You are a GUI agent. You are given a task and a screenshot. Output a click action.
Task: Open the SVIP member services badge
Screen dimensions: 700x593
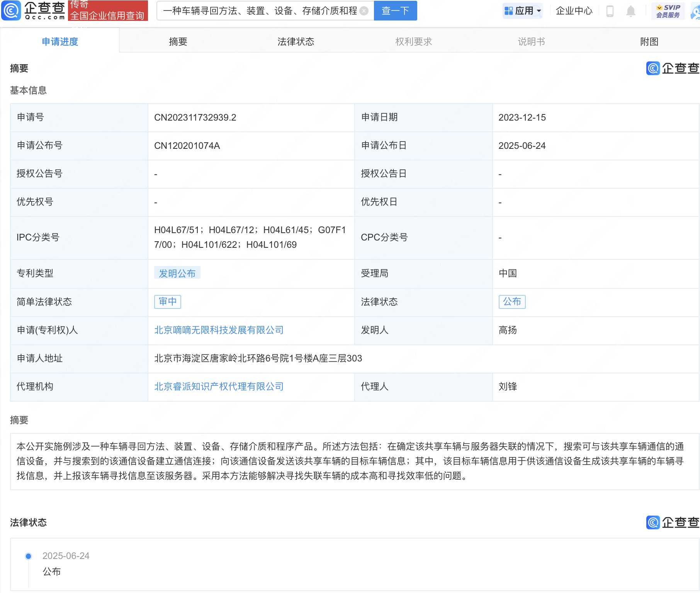[x=668, y=11]
